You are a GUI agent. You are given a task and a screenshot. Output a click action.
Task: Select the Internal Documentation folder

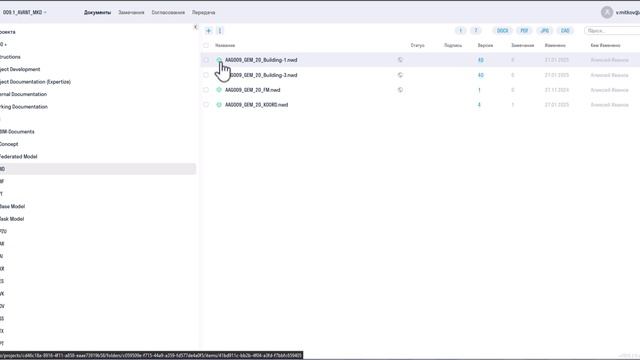pos(23,94)
